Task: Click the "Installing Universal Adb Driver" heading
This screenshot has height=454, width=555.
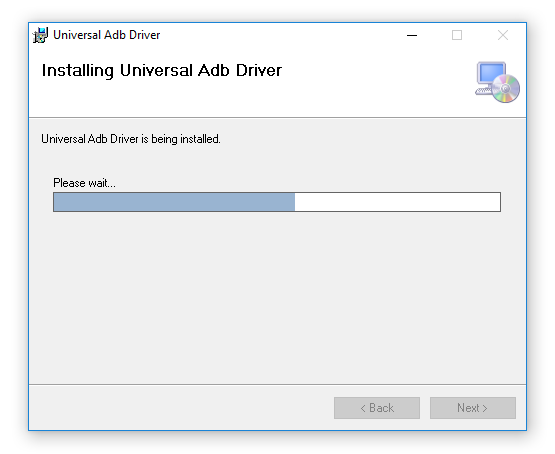Action: [x=162, y=70]
